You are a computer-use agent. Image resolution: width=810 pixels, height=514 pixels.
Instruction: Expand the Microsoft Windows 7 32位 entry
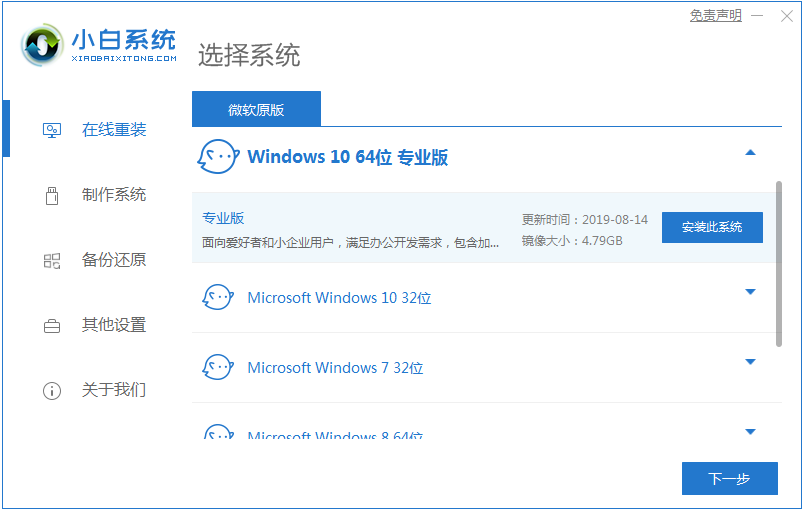pyautogui.click(x=751, y=362)
